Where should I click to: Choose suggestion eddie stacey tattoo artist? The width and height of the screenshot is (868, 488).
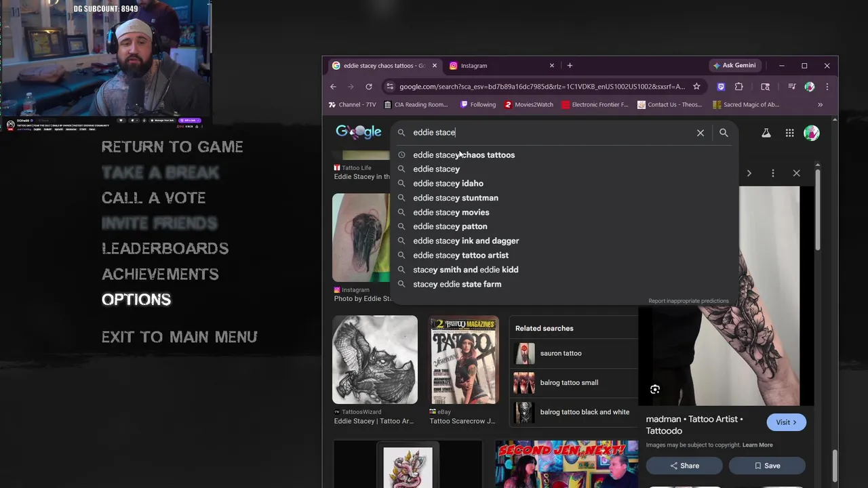click(564, 256)
